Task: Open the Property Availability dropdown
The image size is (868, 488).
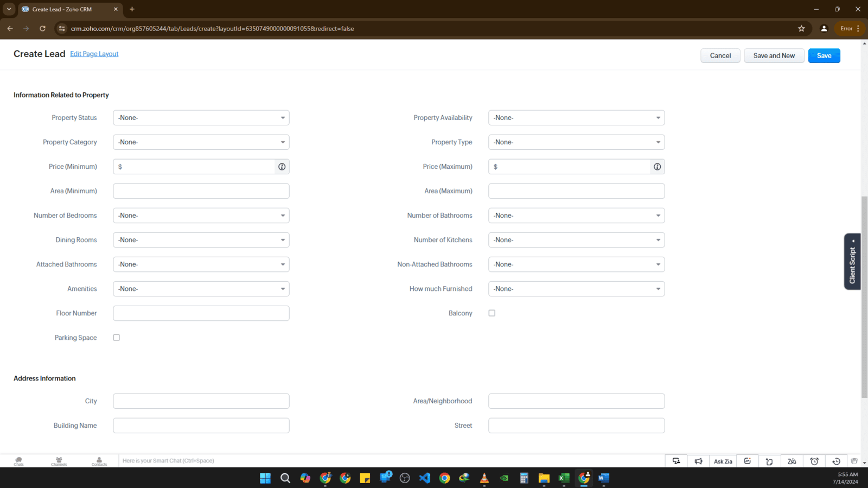Action: 577,118
